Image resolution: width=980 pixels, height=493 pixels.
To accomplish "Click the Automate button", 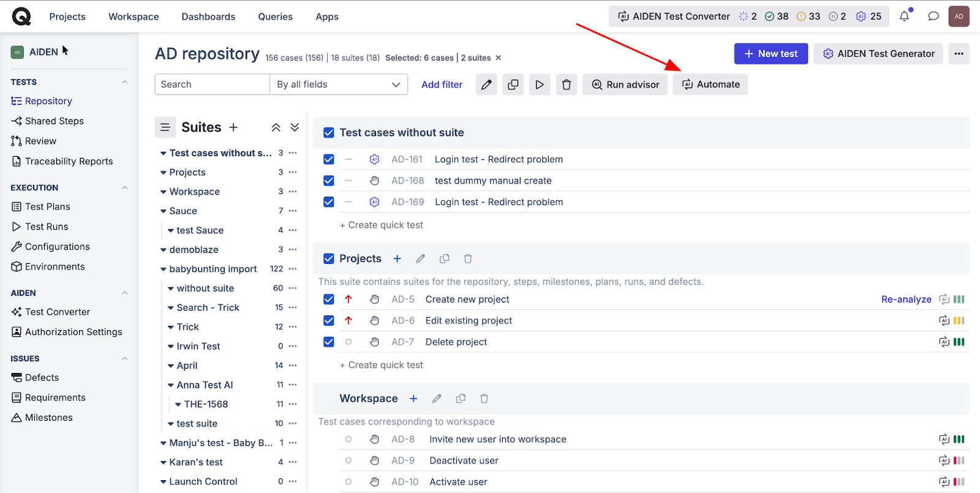I will tap(710, 85).
